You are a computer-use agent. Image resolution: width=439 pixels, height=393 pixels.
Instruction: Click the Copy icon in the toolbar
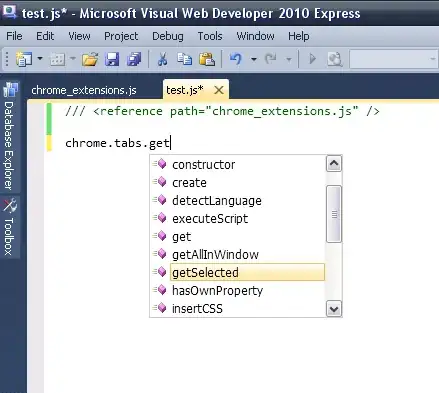[x=184, y=59]
